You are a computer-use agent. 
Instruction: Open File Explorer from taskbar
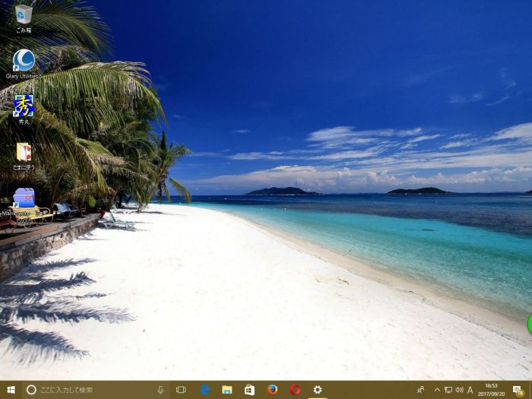pos(226,389)
